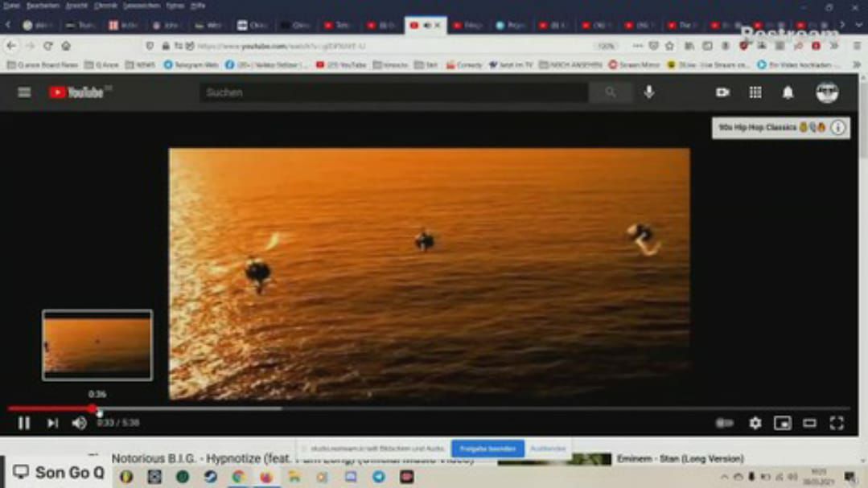
Task: Open Telegram from the taskbar
Action: coord(379,477)
